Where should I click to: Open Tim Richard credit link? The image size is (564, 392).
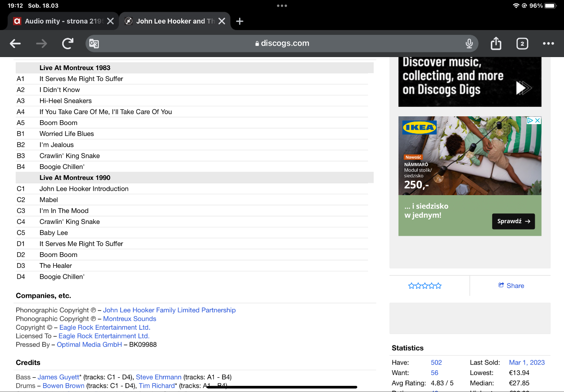pos(157,386)
